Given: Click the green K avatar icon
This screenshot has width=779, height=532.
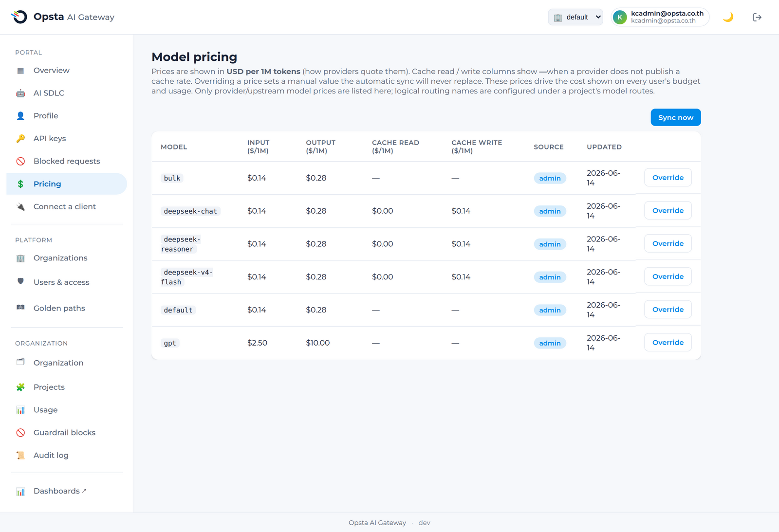Looking at the screenshot, I should [x=620, y=17].
